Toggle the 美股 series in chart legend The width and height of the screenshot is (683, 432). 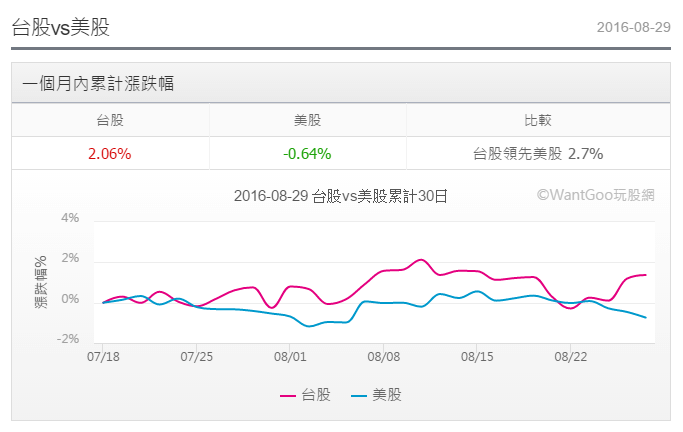click(x=388, y=395)
